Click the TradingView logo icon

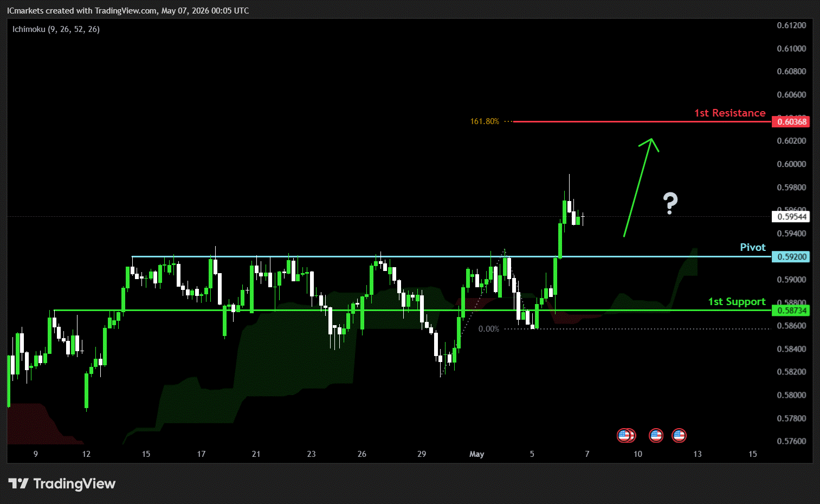pyautogui.click(x=18, y=483)
